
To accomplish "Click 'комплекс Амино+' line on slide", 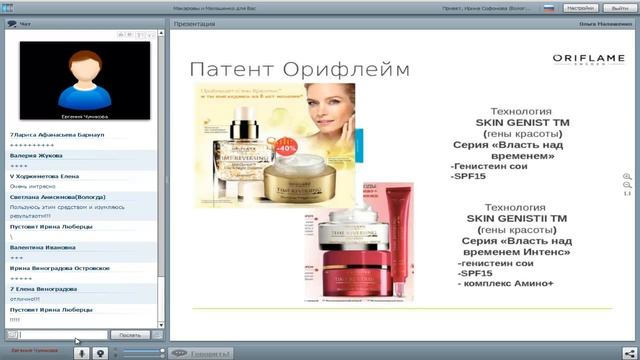I will coord(508,283).
